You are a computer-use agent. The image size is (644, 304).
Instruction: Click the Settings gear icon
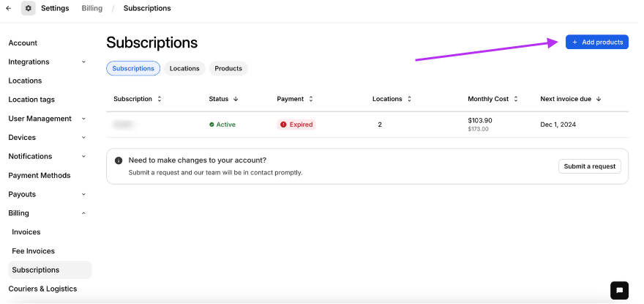tap(29, 8)
